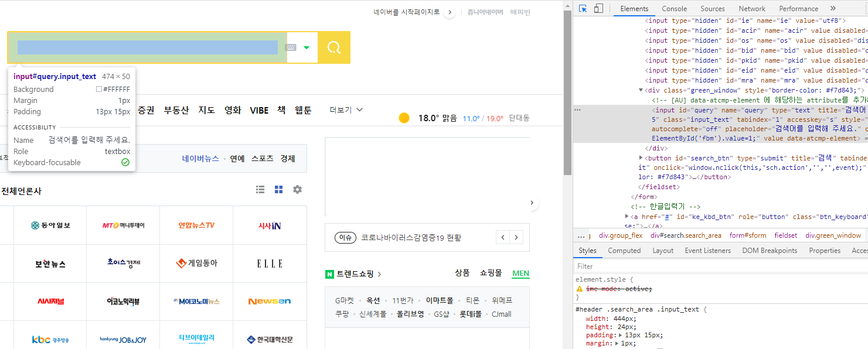
Task: Select the MEN shopping tab
Action: click(x=520, y=273)
